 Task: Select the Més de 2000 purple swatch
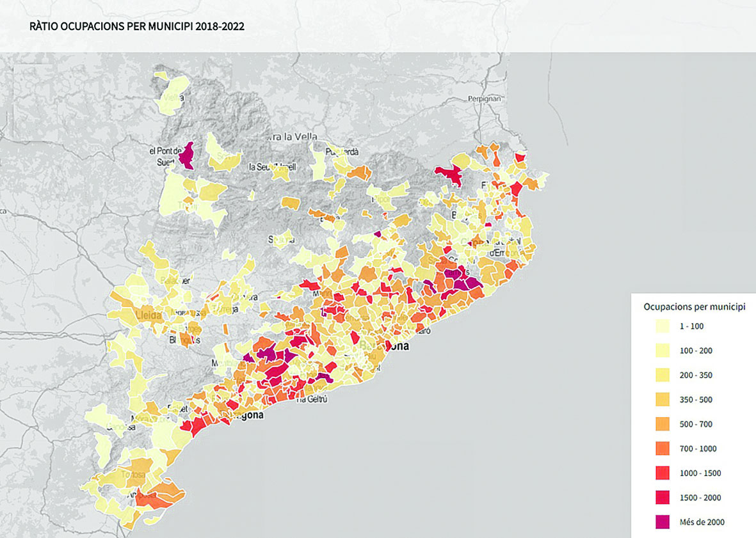(663, 522)
